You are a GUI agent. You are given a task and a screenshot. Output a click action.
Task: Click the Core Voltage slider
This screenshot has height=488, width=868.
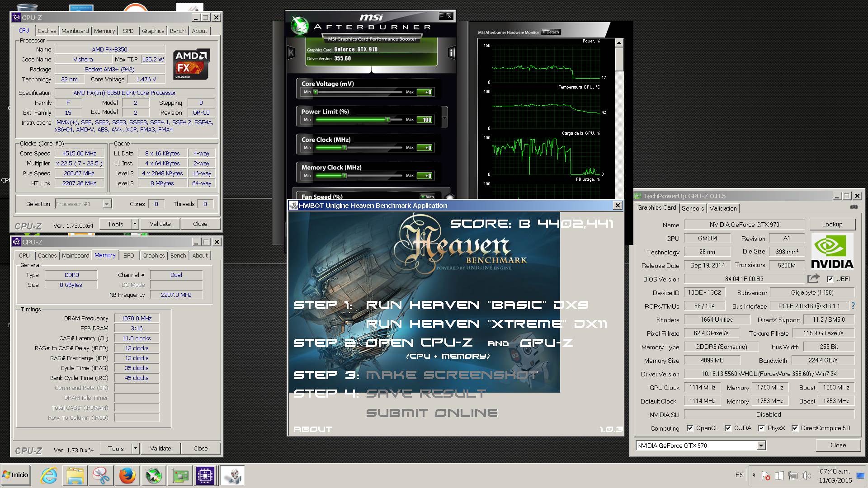[358, 92]
